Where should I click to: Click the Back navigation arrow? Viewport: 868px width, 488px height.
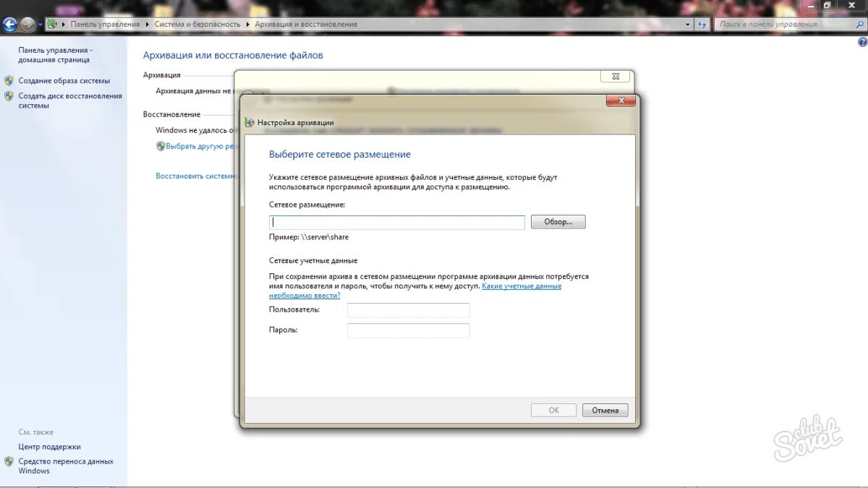pyautogui.click(x=9, y=23)
